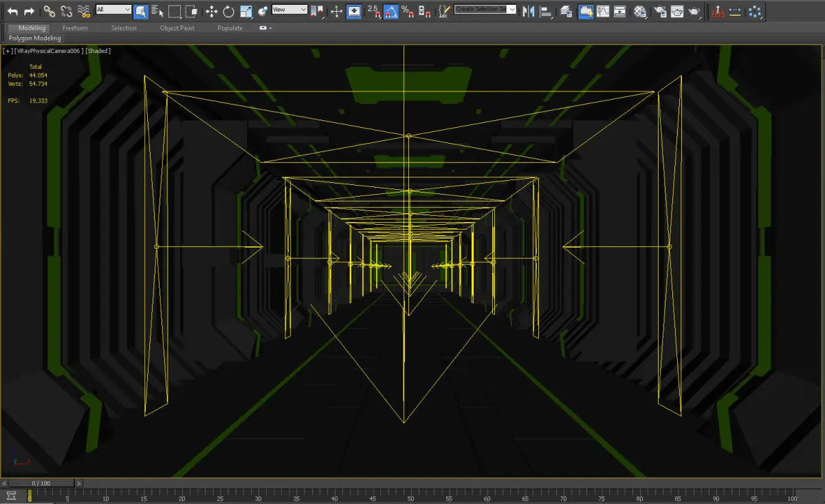Click the blue dots cluster icon
The height and width of the screenshot is (504, 825).
click(755, 11)
